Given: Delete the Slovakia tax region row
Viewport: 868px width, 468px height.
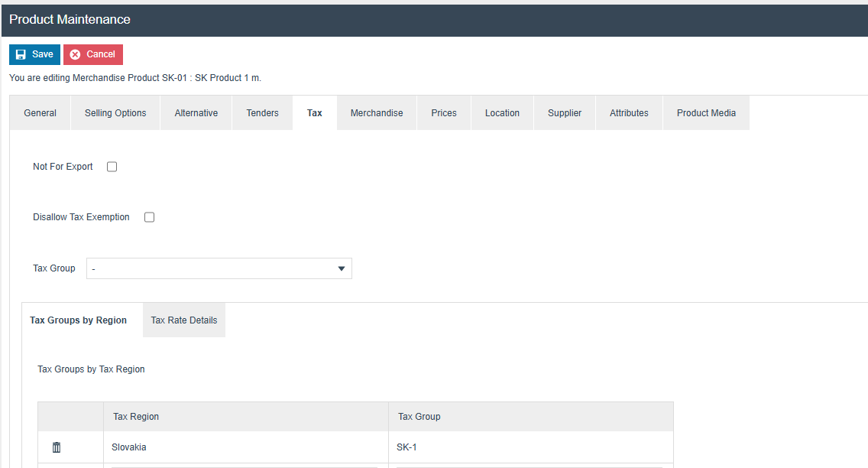Looking at the screenshot, I should (57, 447).
